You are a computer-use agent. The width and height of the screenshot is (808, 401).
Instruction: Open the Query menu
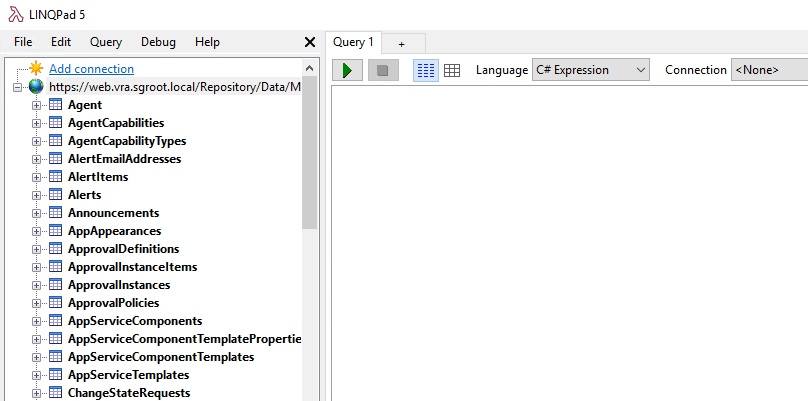(x=106, y=42)
